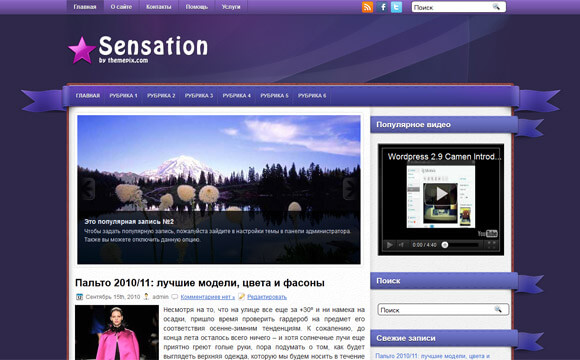Click the pink coat post thumbnail
The width and height of the screenshot is (580, 360).
click(117, 332)
